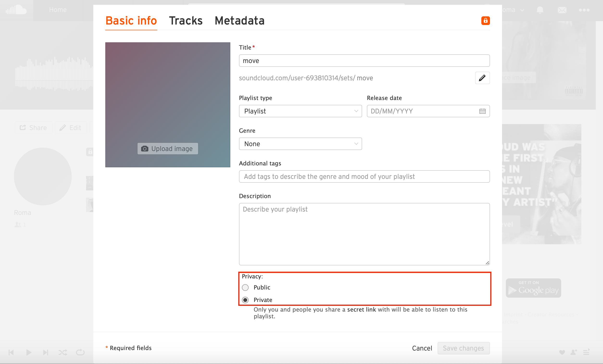Open the Genre dropdown showing None
Screen dimensions: 603x364
tap(300, 144)
